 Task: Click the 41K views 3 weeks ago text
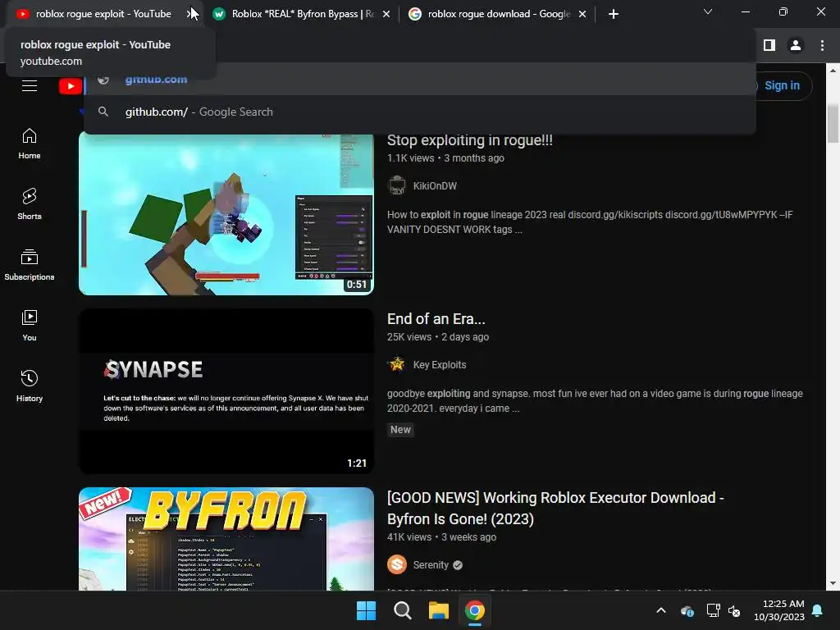click(x=441, y=536)
